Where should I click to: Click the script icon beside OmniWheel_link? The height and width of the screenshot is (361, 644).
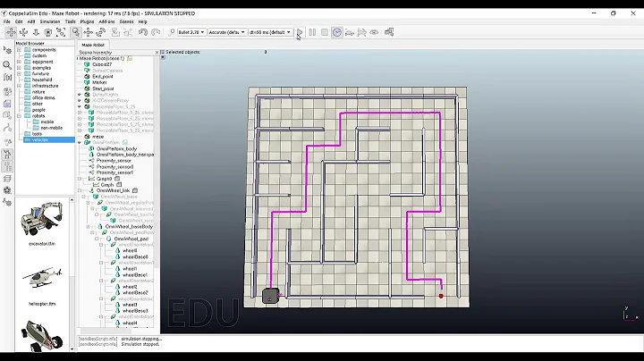click(135, 190)
